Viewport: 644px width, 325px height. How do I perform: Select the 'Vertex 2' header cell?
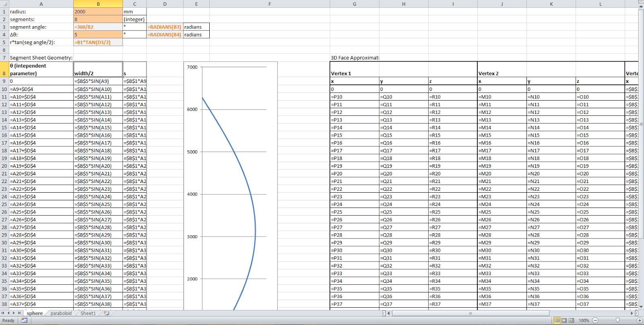click(x=502, y=69)
